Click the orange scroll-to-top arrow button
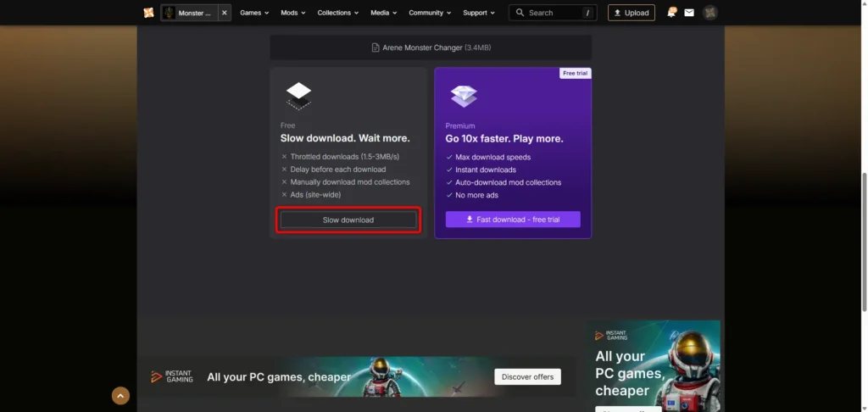The image size is (868, 412). [x=120, y=395]
